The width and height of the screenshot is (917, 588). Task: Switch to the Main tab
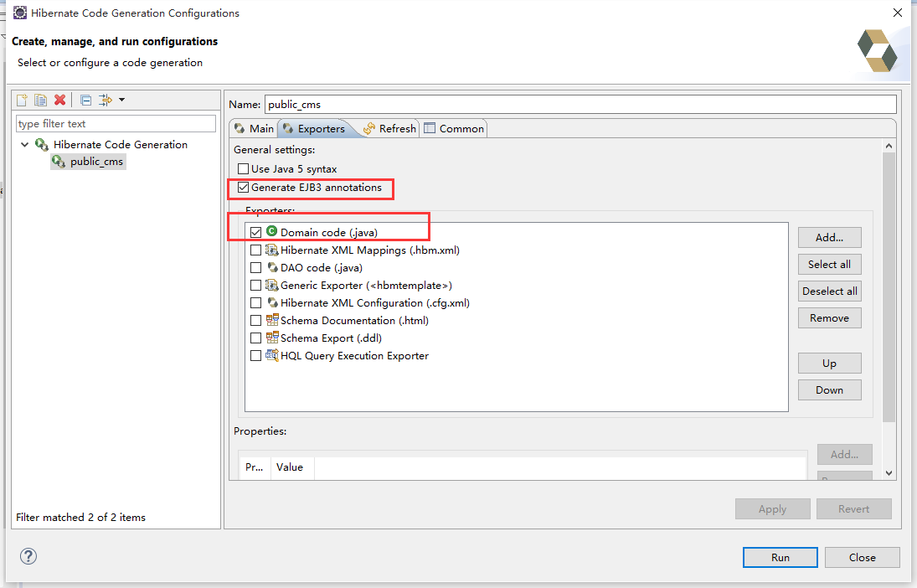pos(254,128)
